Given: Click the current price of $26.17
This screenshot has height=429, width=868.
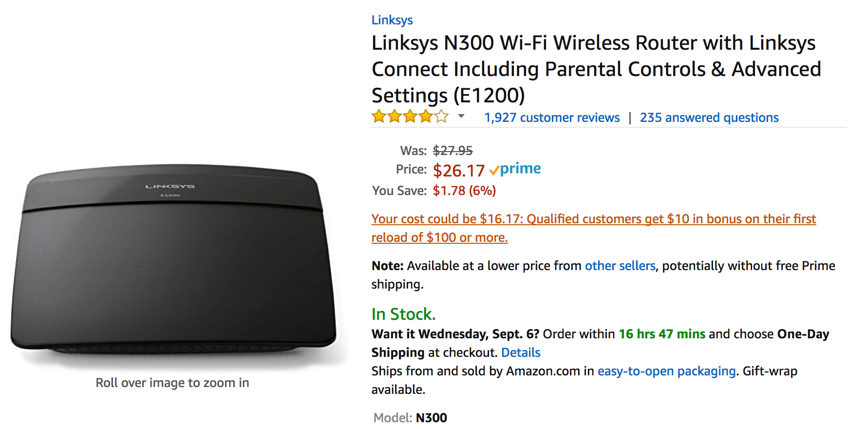Looking at the screenshot, I should (x=458, y=170).
